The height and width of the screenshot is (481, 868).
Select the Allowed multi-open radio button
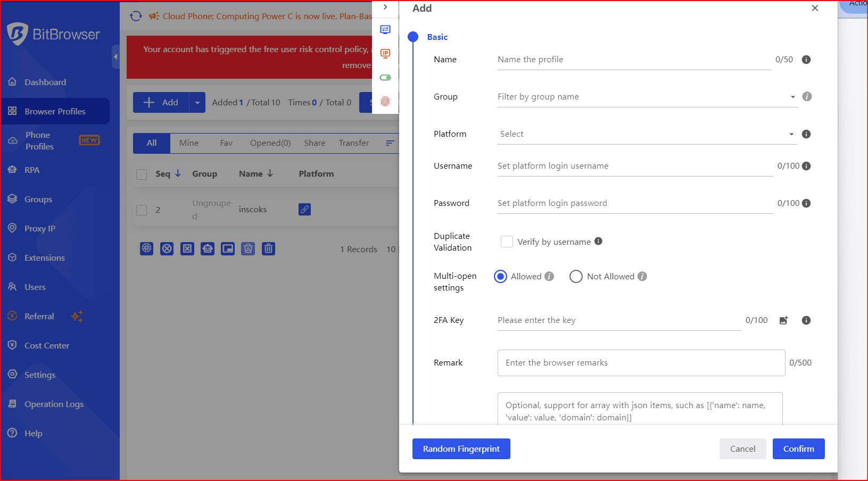(x=500, y=276)
